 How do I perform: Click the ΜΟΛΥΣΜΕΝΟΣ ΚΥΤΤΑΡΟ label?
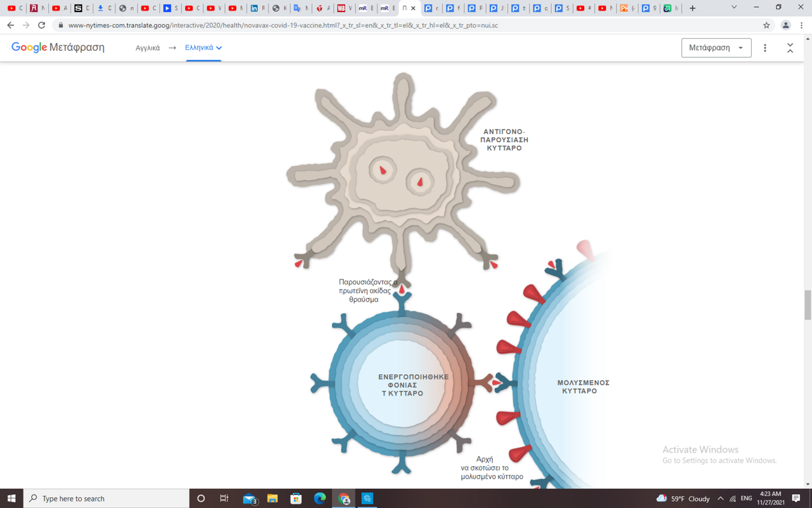583,387
